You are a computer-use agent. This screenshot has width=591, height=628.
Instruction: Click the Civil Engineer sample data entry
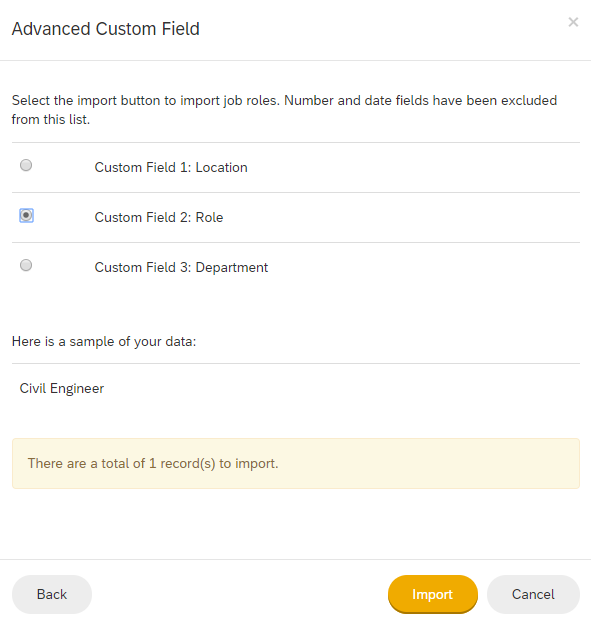coord(62,388)
